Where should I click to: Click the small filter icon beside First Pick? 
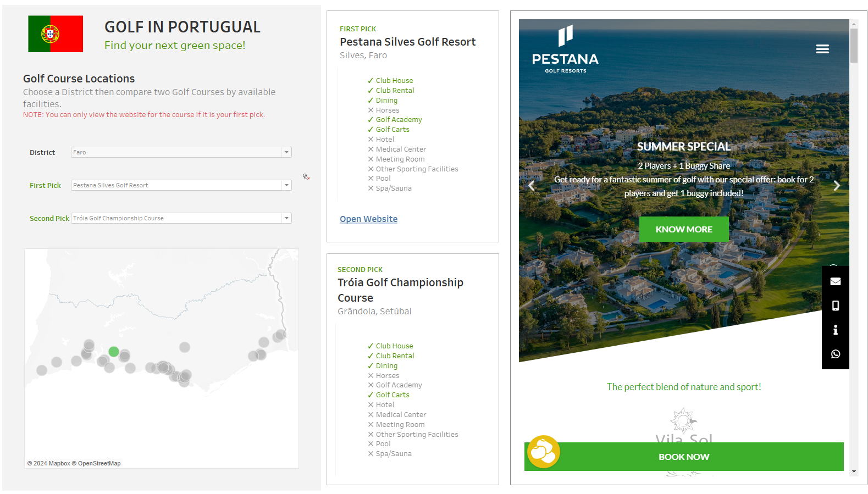tap(306, 176)
